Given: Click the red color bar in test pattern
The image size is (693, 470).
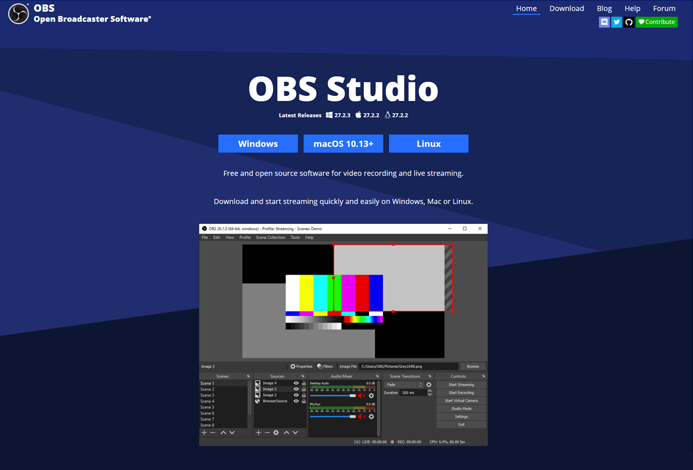Looking at the screenshot, I should point(362,293).
